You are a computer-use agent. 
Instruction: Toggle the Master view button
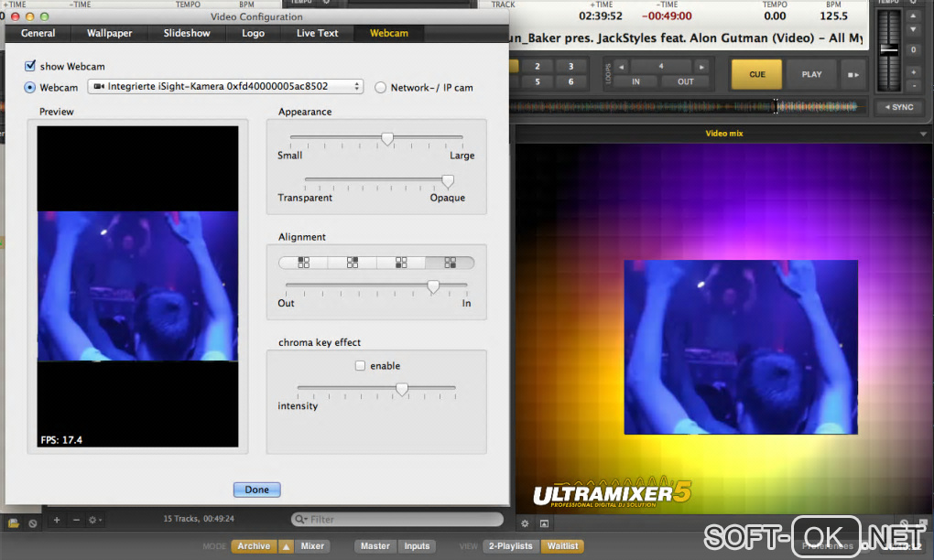375,545
